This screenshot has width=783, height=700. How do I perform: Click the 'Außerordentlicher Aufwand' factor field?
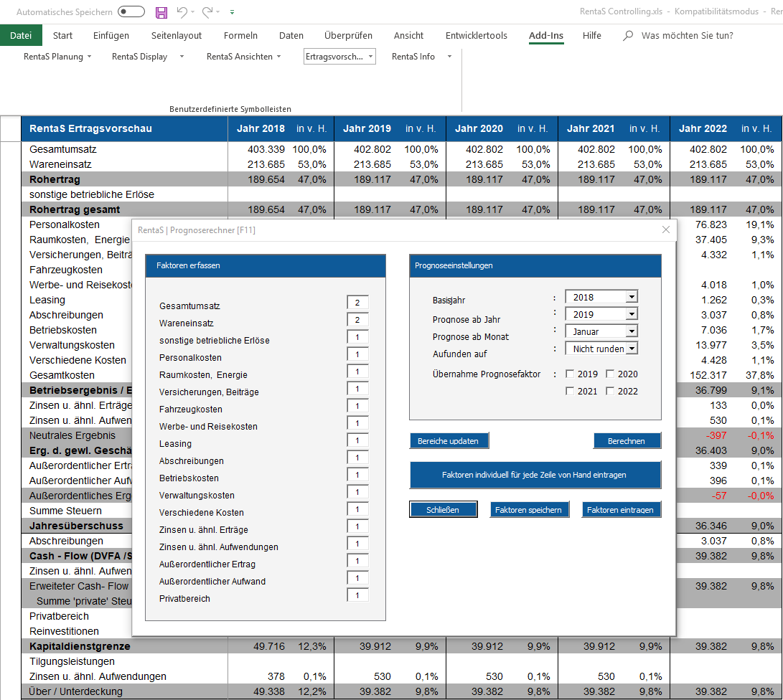[x=357, y=578]
